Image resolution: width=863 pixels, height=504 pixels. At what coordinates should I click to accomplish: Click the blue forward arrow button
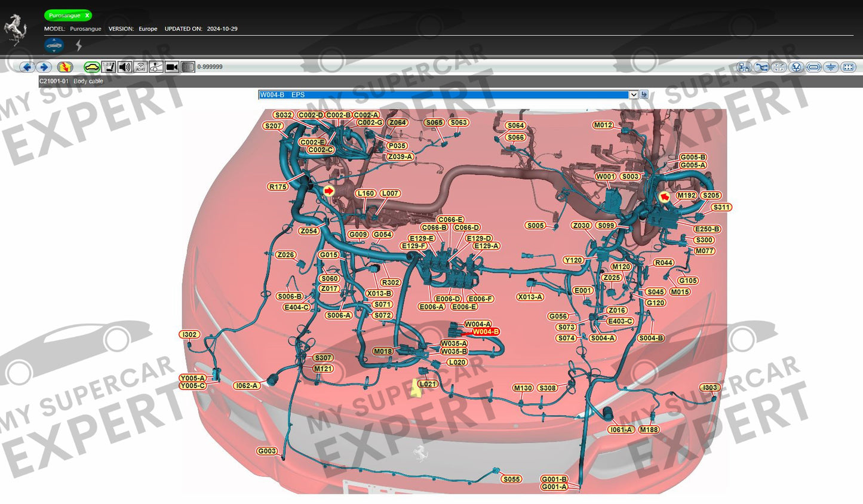coord(44,67)
